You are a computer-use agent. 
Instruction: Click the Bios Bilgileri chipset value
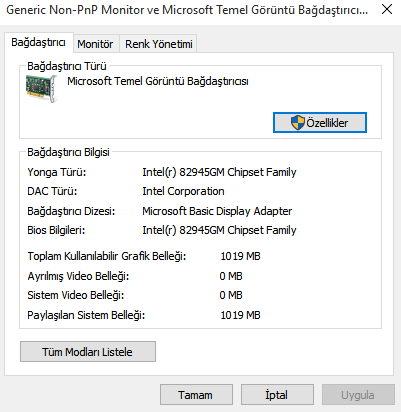tap(219, 230)
